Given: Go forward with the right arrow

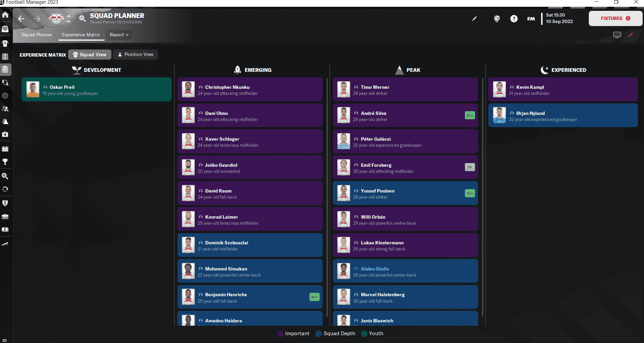Looking at the screenshot, I should pyautogui.click(x=37, y=19).
